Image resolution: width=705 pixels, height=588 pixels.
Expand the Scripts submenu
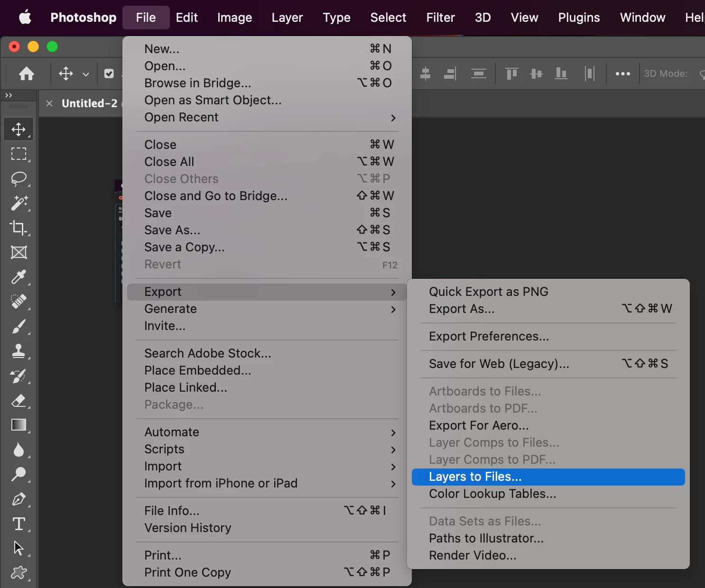click(267, 449)
